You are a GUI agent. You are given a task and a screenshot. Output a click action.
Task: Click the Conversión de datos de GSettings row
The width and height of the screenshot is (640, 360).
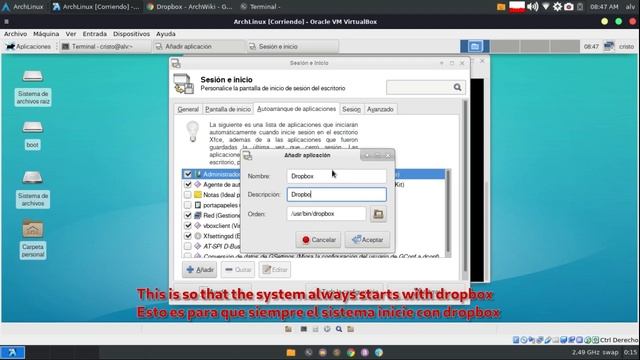pos(313,256)
